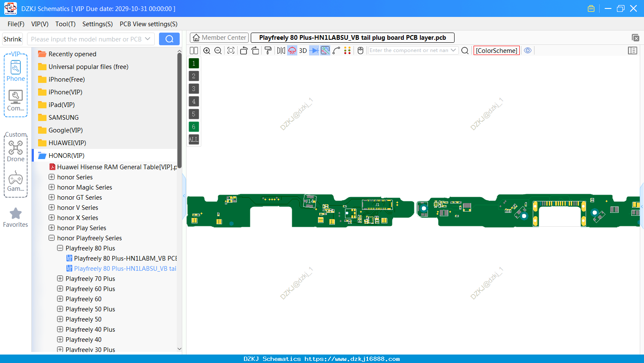Viewport: 644px width, 363px height.
Task: Select the Drone category icon
Action: (16, 151)
